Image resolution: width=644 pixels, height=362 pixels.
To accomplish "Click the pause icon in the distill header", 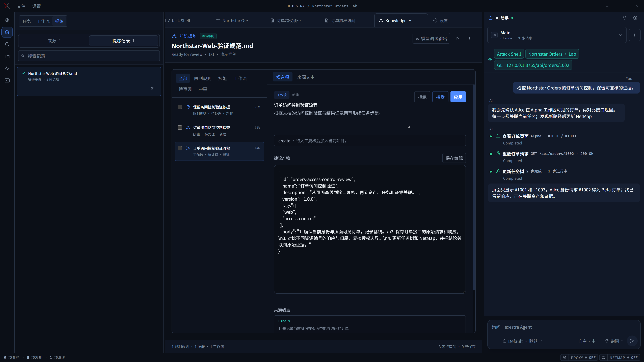I will point(470,38).
